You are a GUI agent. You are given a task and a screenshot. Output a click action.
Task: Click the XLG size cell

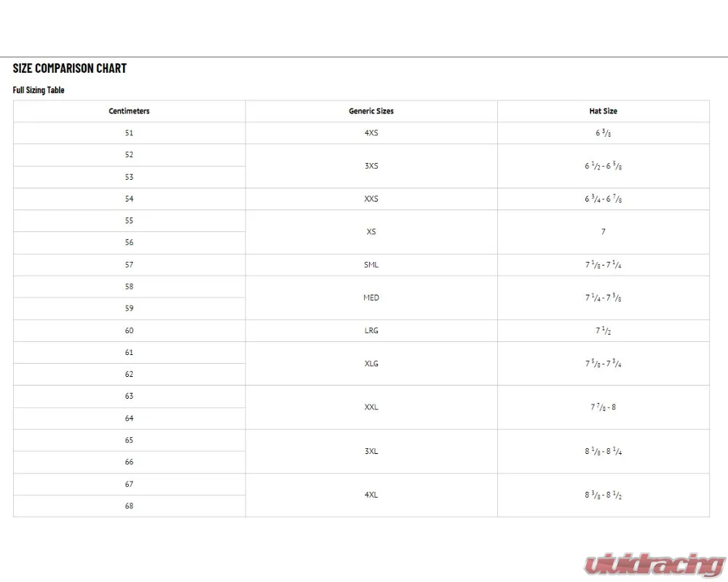[x=371, y=364]
